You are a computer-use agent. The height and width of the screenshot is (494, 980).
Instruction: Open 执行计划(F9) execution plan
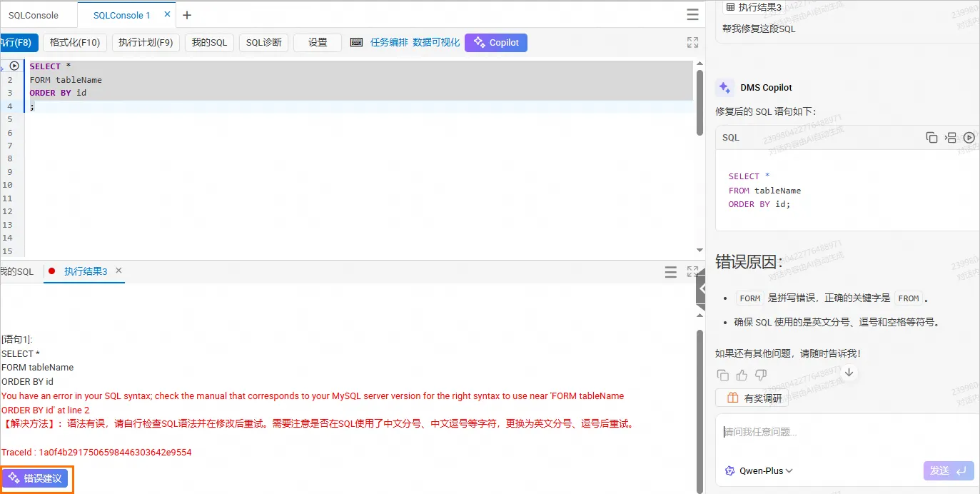146,43
